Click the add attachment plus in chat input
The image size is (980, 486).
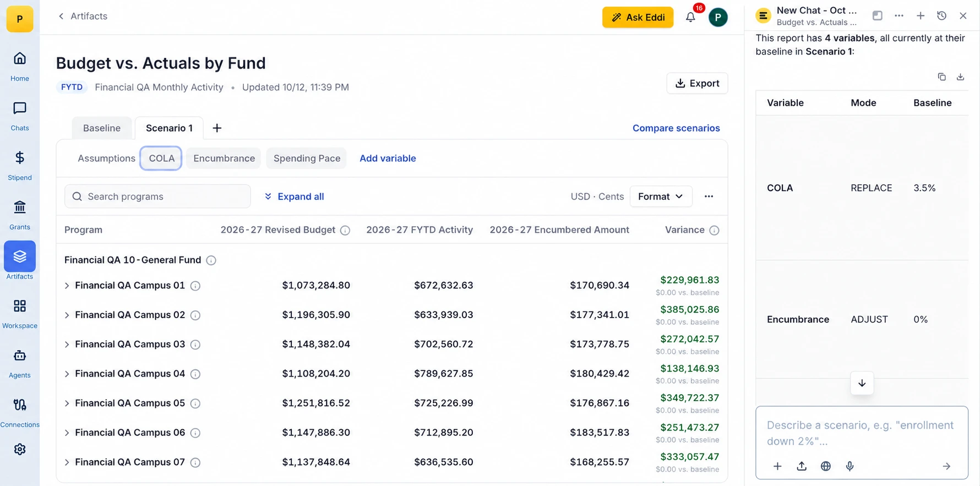click(777, 466)
